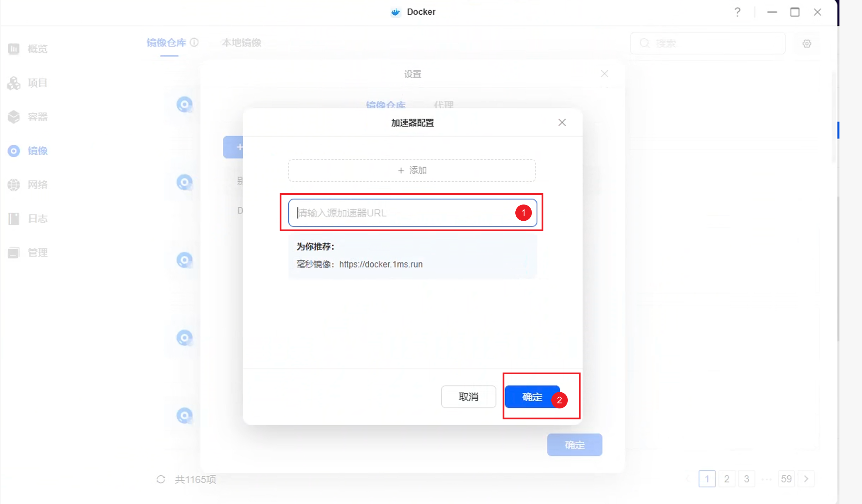The height and width of the screenshot is (504, 862).
Task: Click the 为你推荐 label
Action: click(315, 246)
